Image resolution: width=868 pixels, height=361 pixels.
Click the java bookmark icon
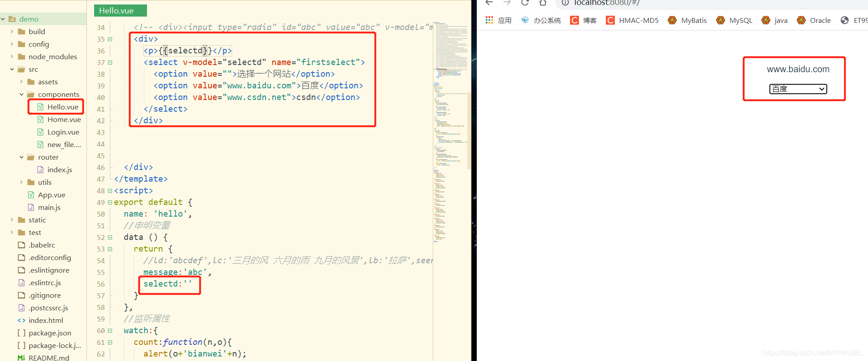(766, 20)
